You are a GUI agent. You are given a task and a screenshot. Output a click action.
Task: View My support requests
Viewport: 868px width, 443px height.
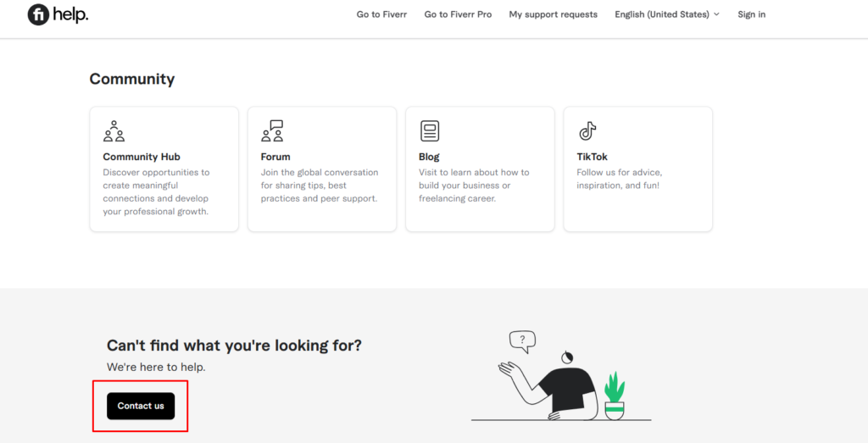click(553, 14)
